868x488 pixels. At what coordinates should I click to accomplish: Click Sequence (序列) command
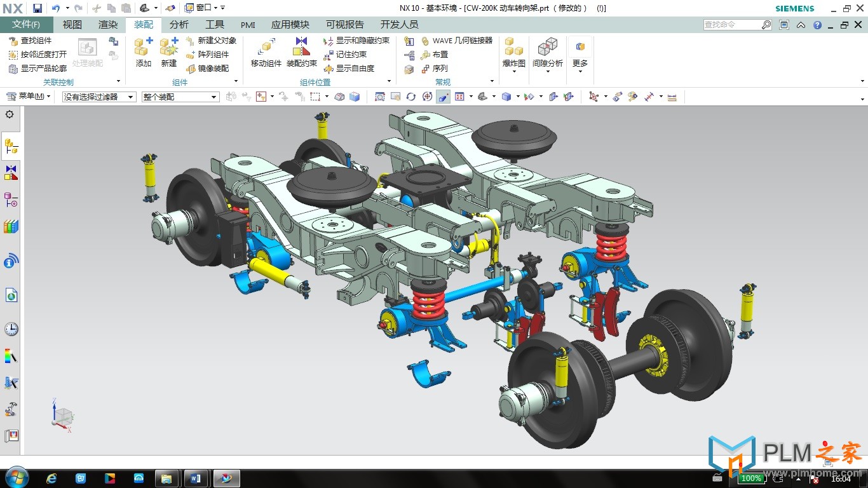435,69
